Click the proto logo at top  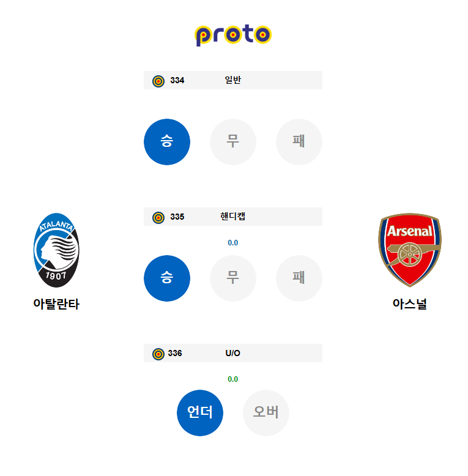[233, 35]
